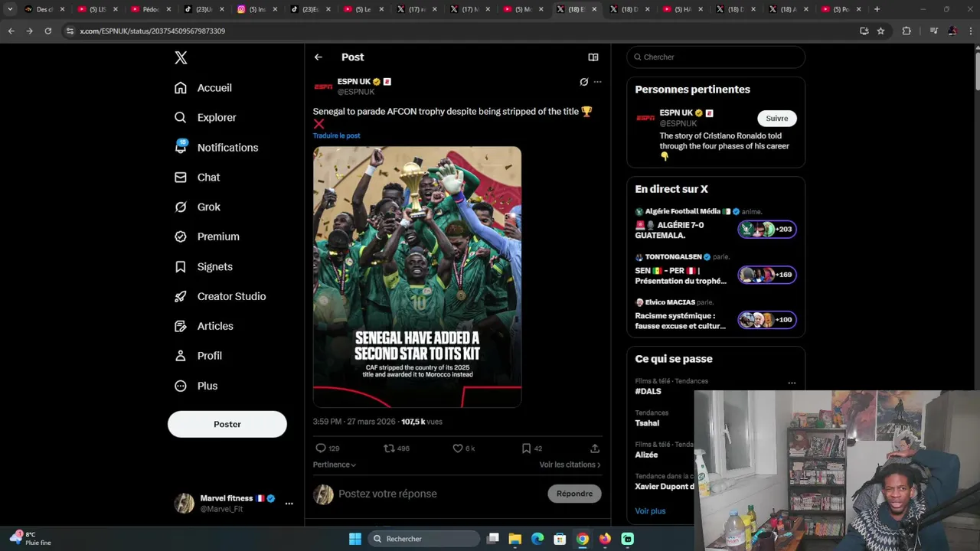Go to X home via the logo
This screenshot has height=551, width=980.
tap(181, 57)
